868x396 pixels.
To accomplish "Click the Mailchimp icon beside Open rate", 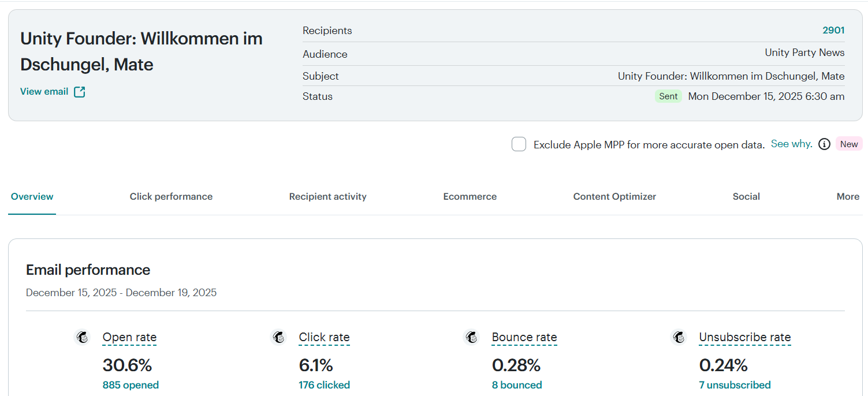I will click(83, 338).
